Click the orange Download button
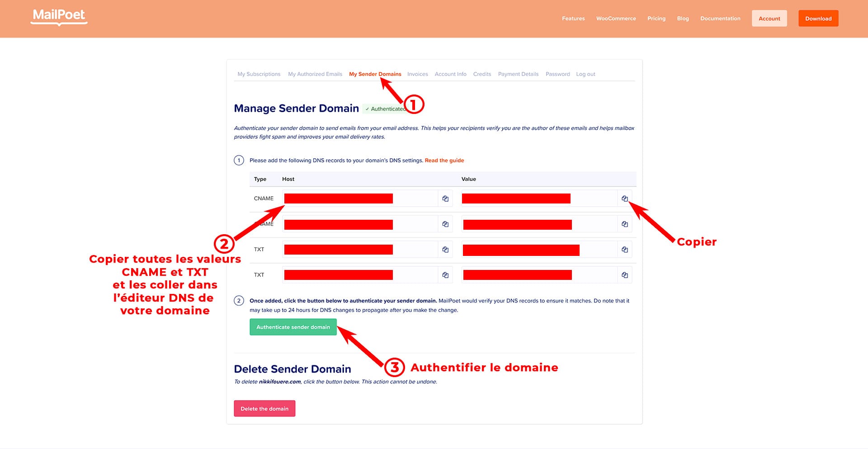Image resolution: width=868 pixels, height=449 pixels. [x=818, y=19]
